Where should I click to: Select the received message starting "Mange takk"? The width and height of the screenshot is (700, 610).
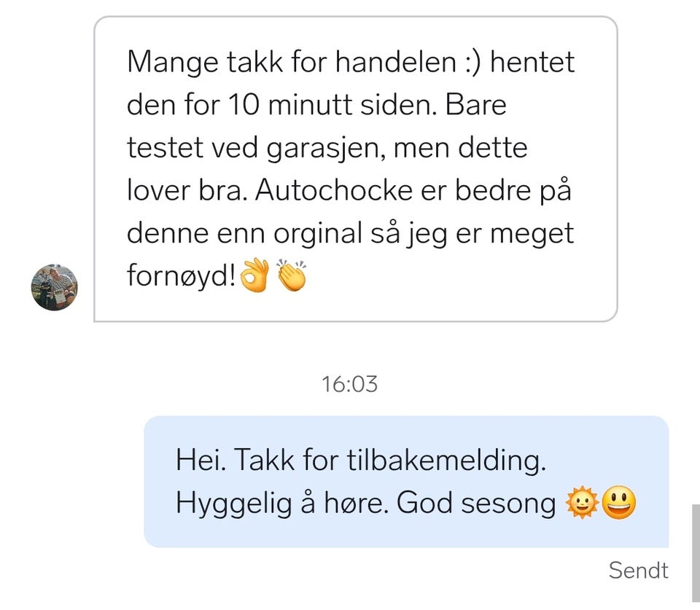(356, 168)
